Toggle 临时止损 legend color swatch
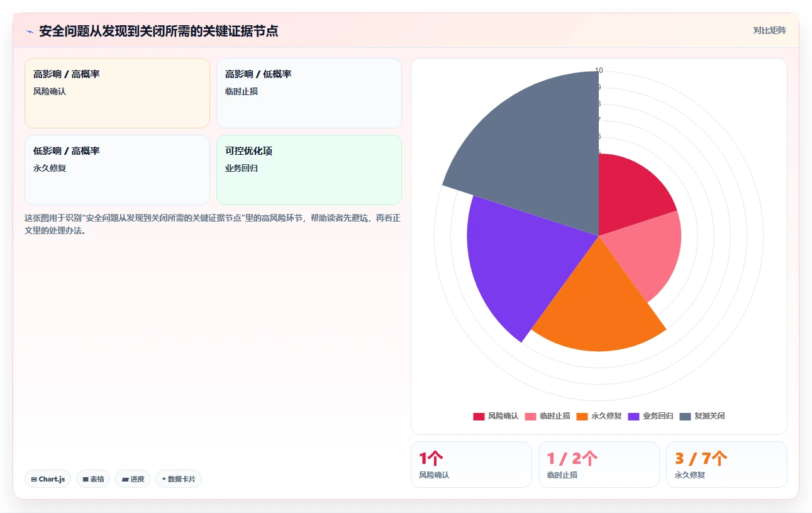The height and width of the screenshot is (513, 812). coord(530,416)
